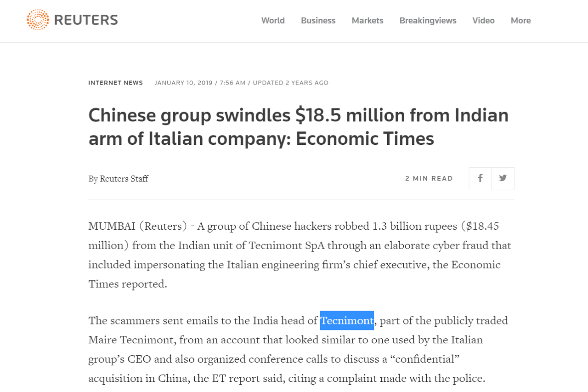This screenshot has height=392, width=588.
Task: Click the words Maire Tecnimont in second paragraph
Action: pyautogui.click(x=131, y=340)
